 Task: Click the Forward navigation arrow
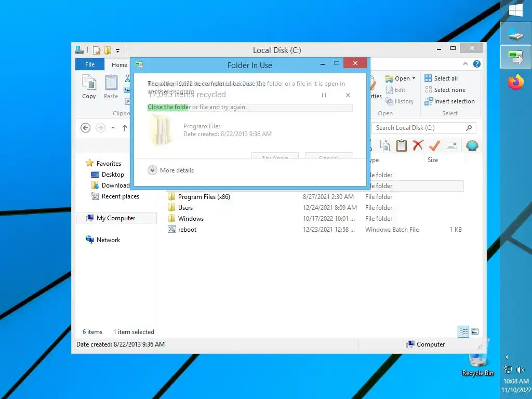click(100, 128)
